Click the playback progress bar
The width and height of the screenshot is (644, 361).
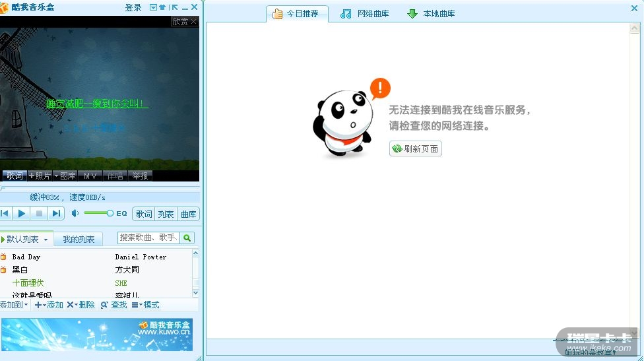(100, 187)
